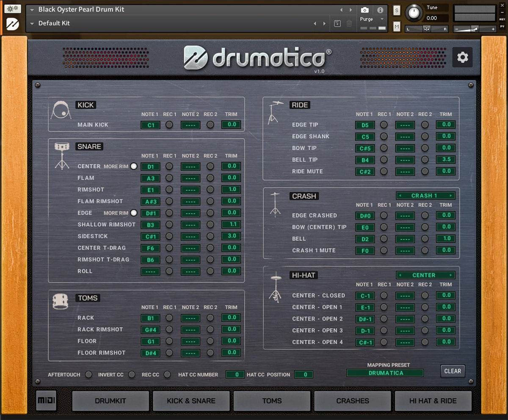The width and height of the screenshot is (508, 420).
Task: Toggle REC 2 for Floor tom
Action: click(x=210, y=341)
